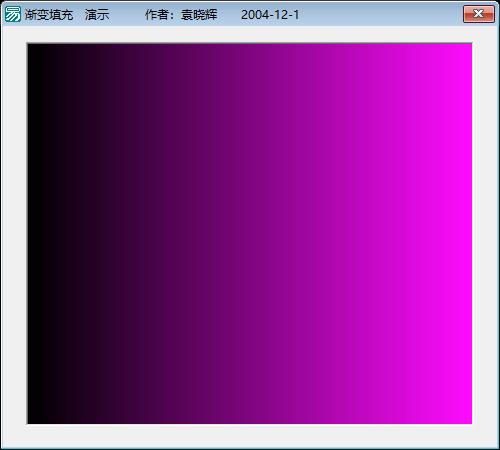Close the gradient fill demo window
The height and width of the screenshot is (450, 500).
[479, 14]
